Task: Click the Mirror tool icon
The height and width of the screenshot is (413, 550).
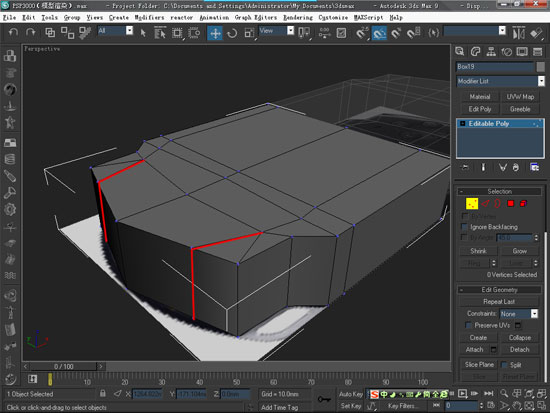Action: tap(518, 33)
